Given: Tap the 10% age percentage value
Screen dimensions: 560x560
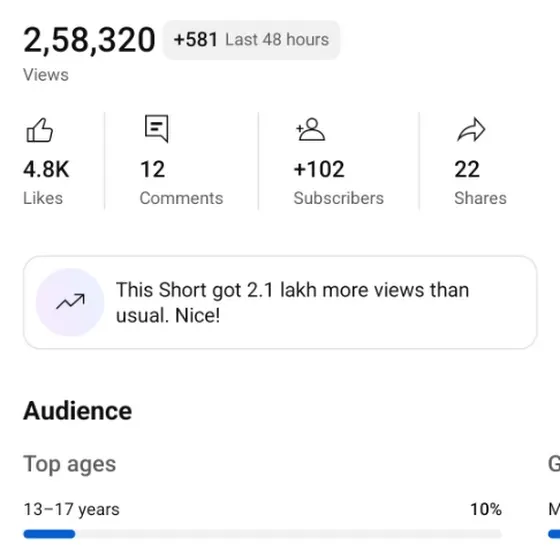Looking at the screenshot, I should pyautogui.click(x=486, y=509).
